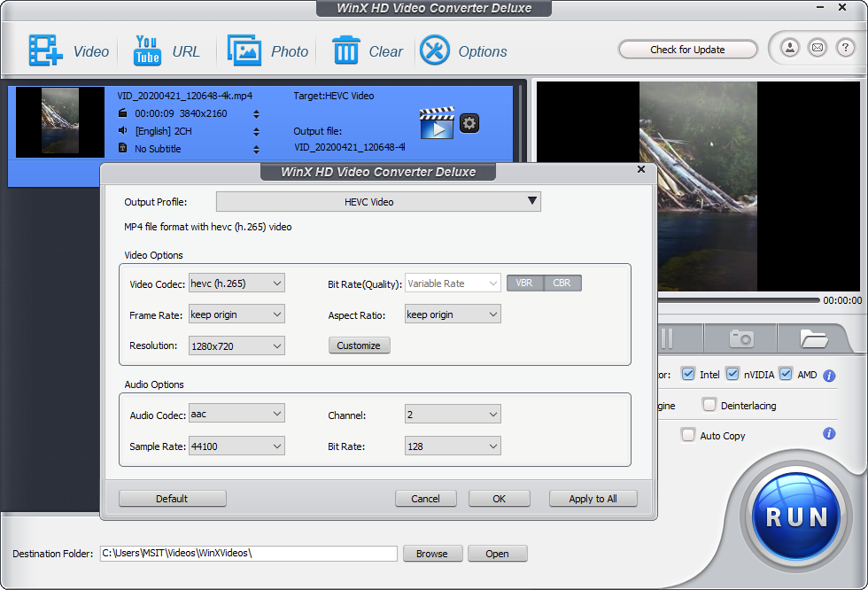Viewport: 868px width, 590px height.
Task: Open the YouTube URL downloader icon
Action: pyautogui.click(x=145, y=50)
